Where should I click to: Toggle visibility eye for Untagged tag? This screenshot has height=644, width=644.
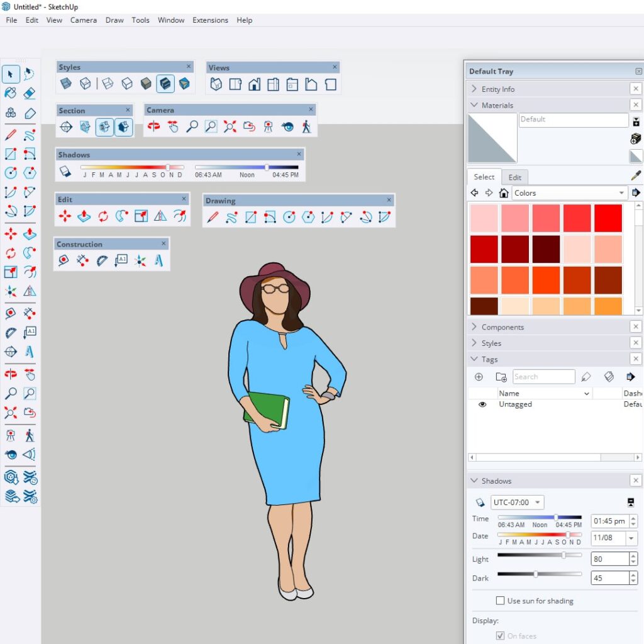(x=482, y=404)
